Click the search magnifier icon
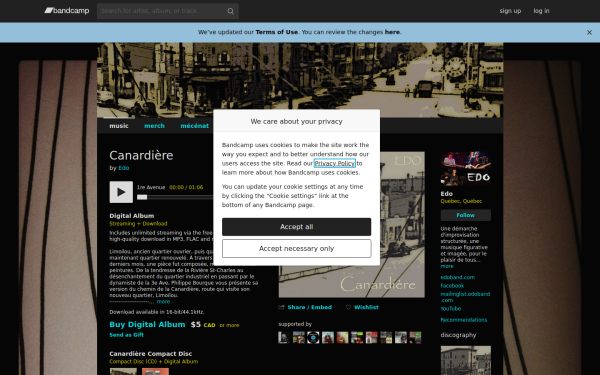Screen dimensions: 600x375 coord(230,11)
